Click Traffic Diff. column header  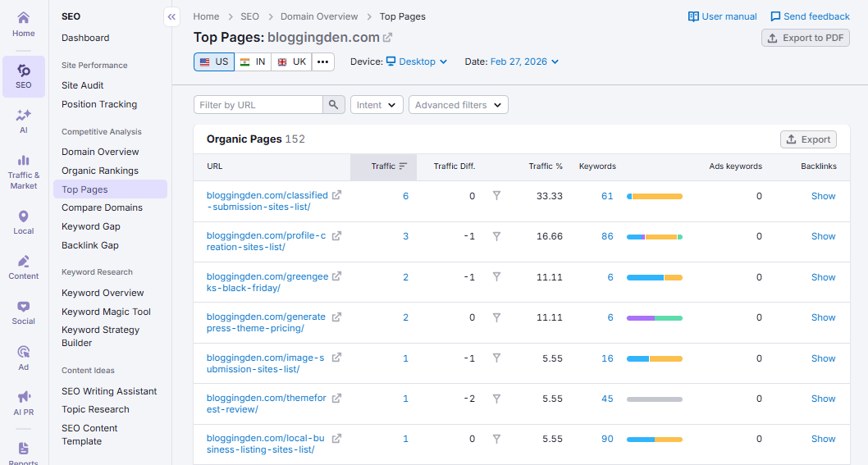tap(454, 166)
